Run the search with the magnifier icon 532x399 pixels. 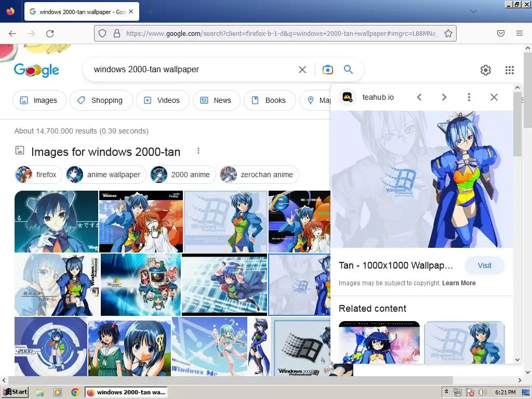coord(348,70)
